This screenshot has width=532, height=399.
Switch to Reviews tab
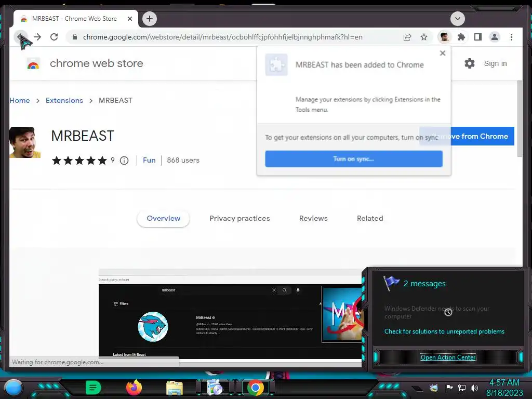[x=313, y=218]
